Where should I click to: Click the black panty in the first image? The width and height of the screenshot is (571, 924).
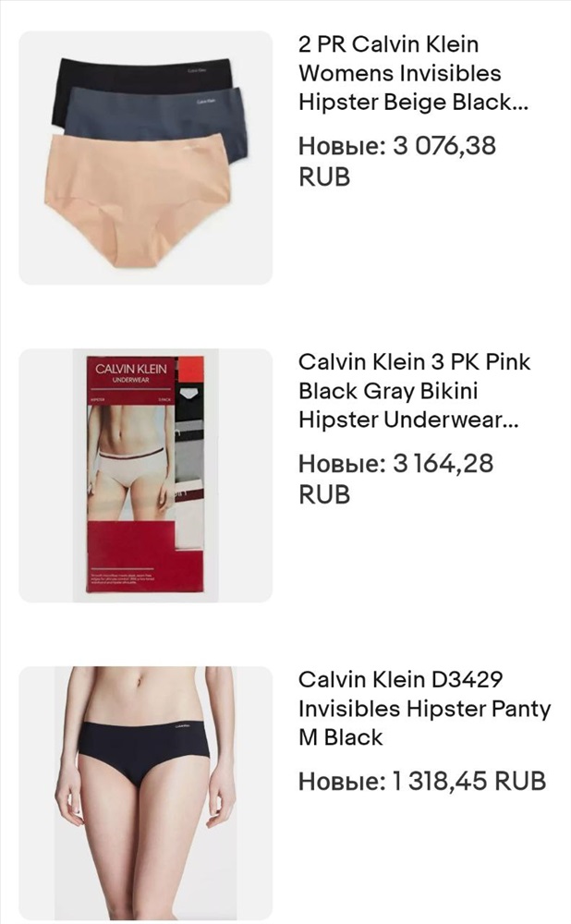click(141, 73)
